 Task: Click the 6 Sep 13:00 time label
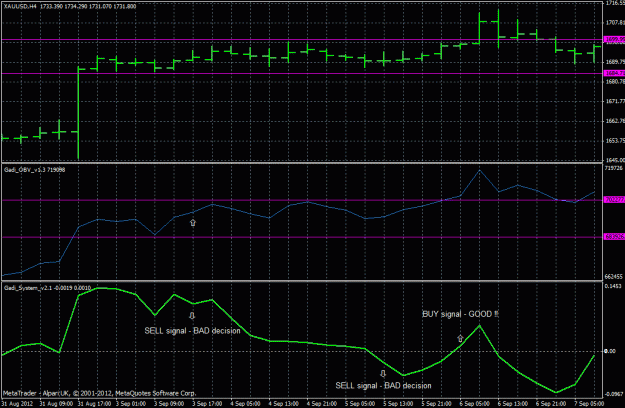pos(513,404)
